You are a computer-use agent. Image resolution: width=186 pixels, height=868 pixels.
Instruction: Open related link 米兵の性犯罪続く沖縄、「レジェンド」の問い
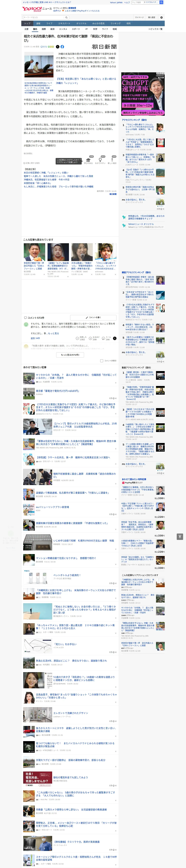tap(46, 173)
